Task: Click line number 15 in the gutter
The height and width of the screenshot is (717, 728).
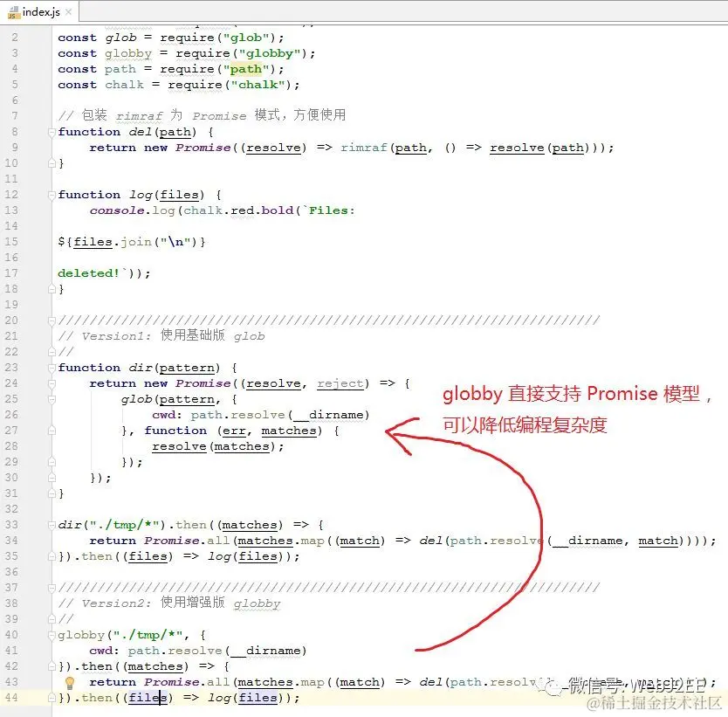Action: click(x=11, y=242)
